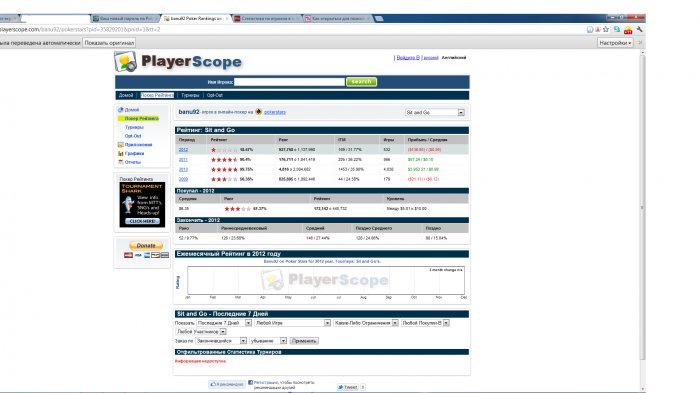Click the bookmark star in address bar
The image size is (700, 393).
(x=606, y=29)
